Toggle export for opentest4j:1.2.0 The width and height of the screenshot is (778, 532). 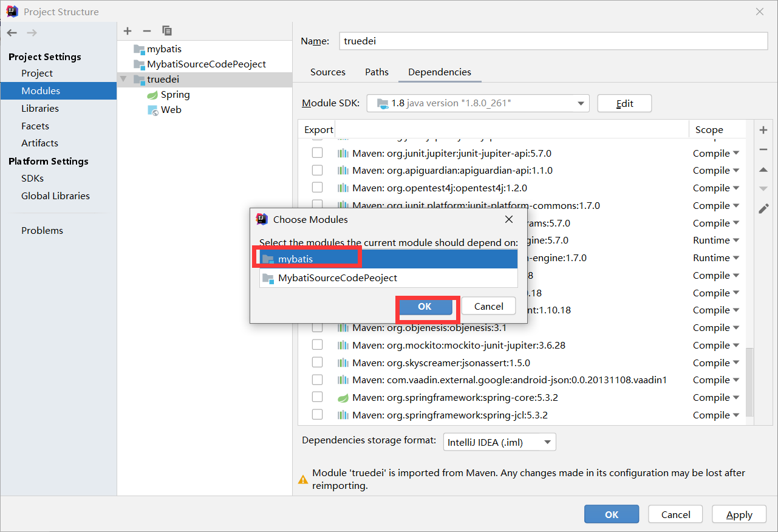pyautogui.click(x=317, y=188)
